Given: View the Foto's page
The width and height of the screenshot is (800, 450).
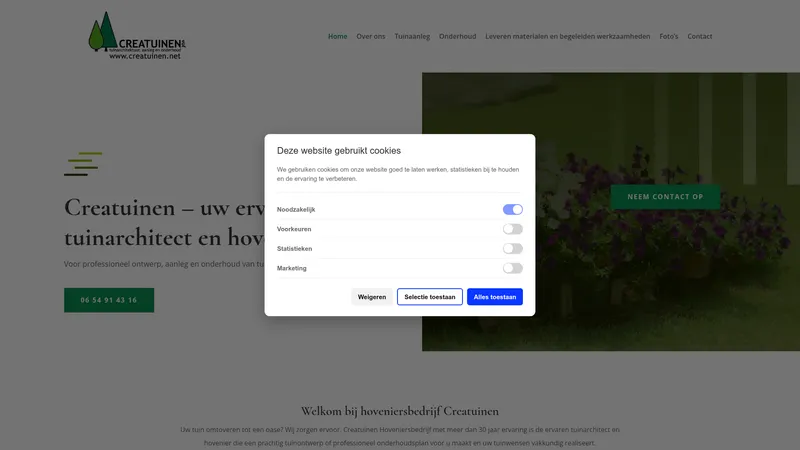Looking at the screenshot, I should click(x=668, y=36).
